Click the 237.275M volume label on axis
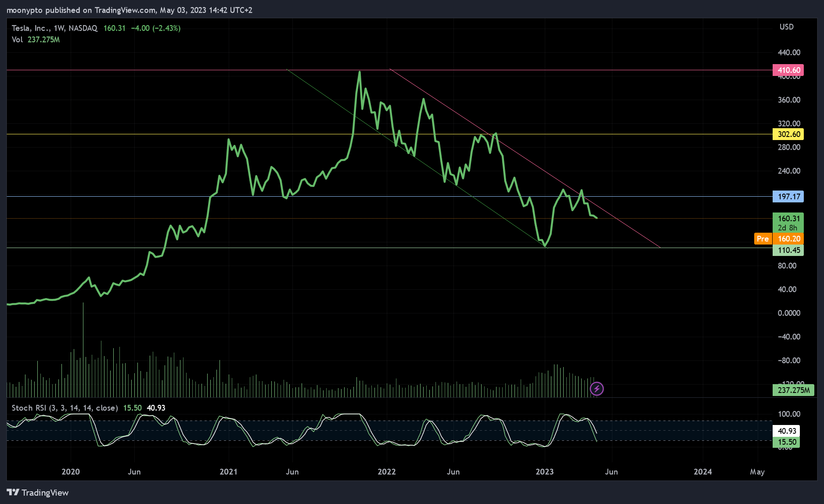 pyautogui.click(x=793, y=390)
